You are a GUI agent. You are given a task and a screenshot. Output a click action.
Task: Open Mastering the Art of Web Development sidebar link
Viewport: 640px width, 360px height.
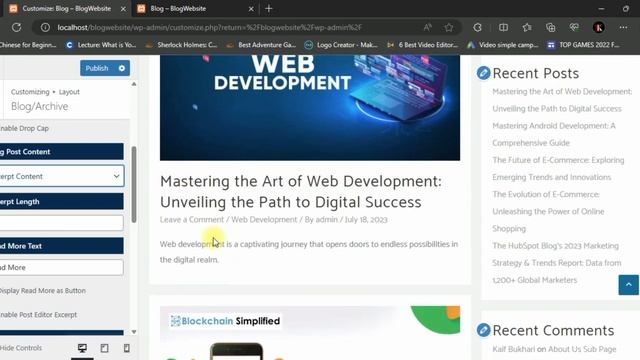[x=562, y=100]
